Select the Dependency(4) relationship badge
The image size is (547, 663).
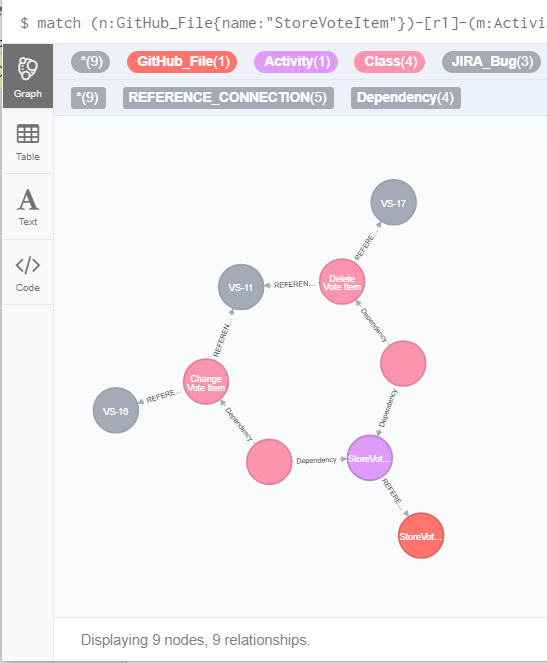pyautogui.click(x=406, y=98)
